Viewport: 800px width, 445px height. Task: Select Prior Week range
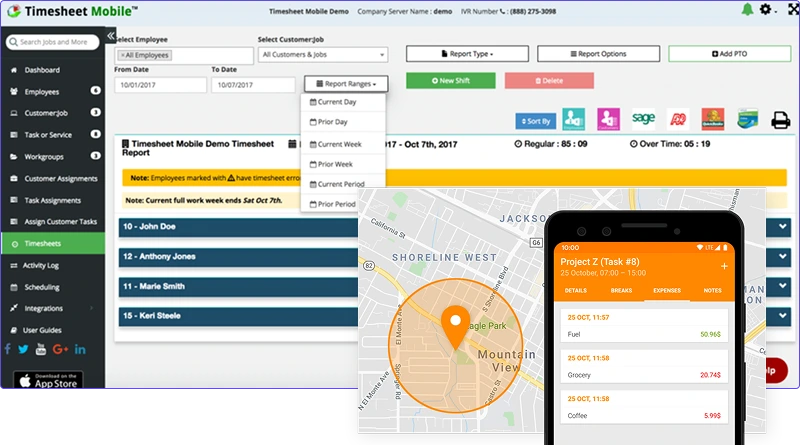click(x=343, y=164)
